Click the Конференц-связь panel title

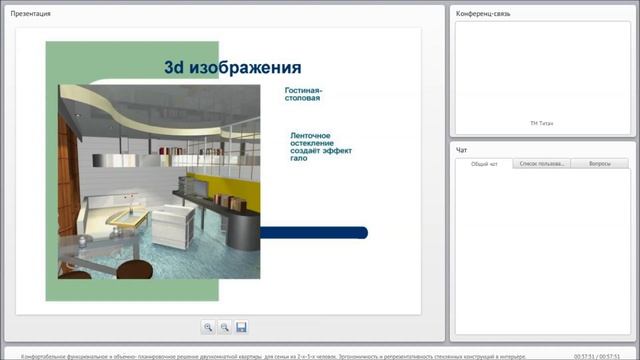click(483, 13)
